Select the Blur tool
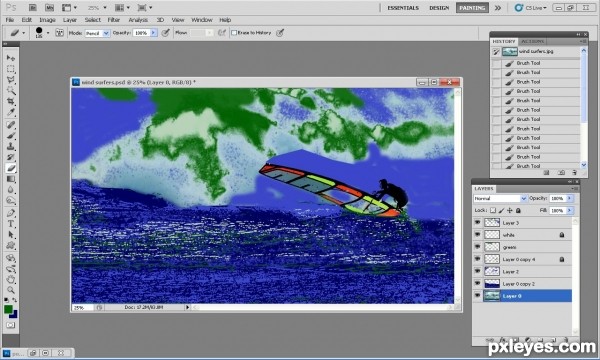This screenshot has width=600, height=360. [x=11, y=190]
